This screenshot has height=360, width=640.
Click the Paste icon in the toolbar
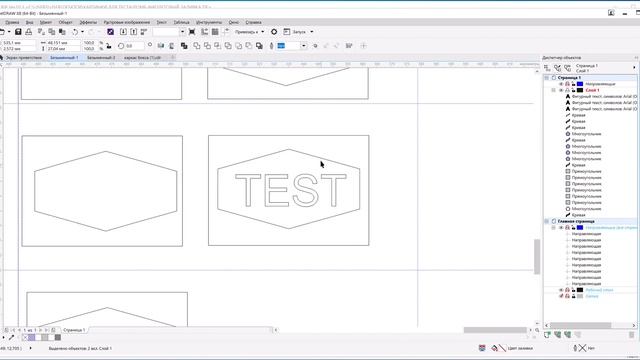(x=62, y=32)
